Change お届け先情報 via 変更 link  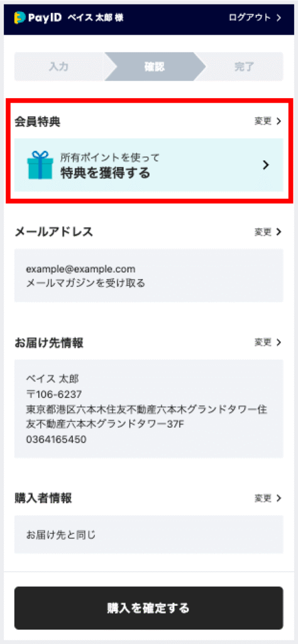point(268,343)
